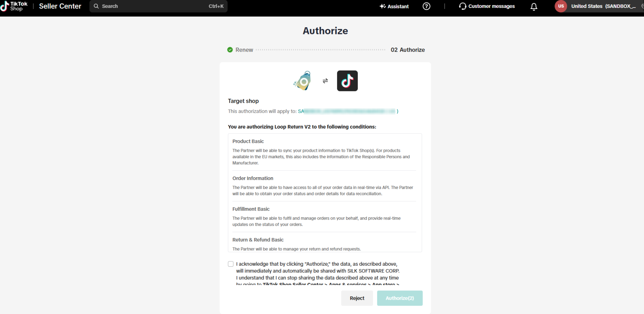Click the Product Basic permission heading
This screenshot has height=314, width=644.
point(248,141)
